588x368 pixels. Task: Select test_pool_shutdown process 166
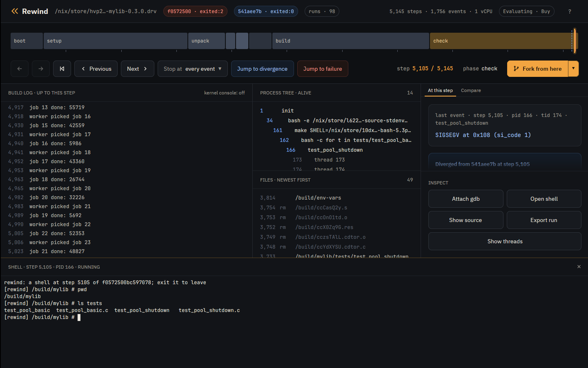(x=336, y=150)
